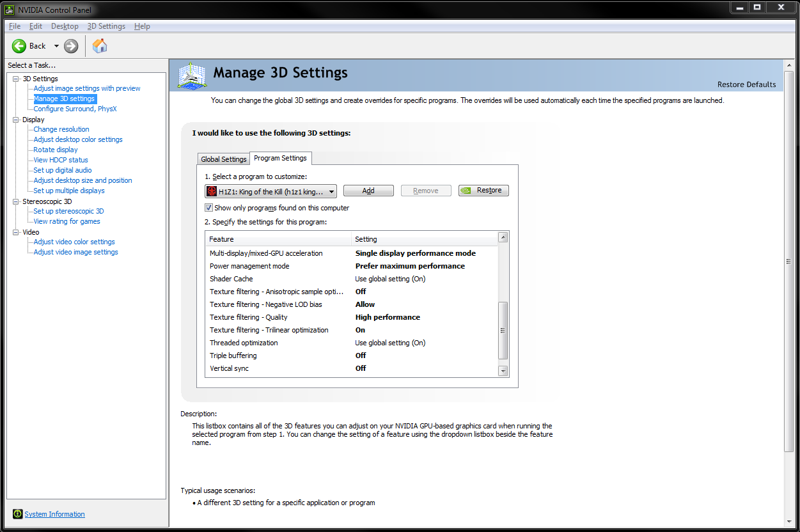Click the settings list scroll up arrow
The width and height of the screenshot is (800, 532).
pos(503,238)
